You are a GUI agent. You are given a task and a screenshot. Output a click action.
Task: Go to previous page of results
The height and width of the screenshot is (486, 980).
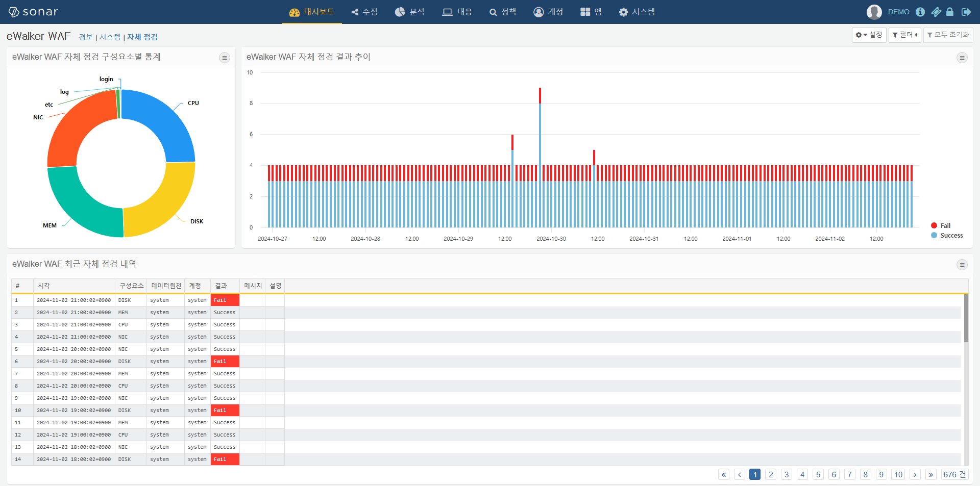click(x=740, y=474)
